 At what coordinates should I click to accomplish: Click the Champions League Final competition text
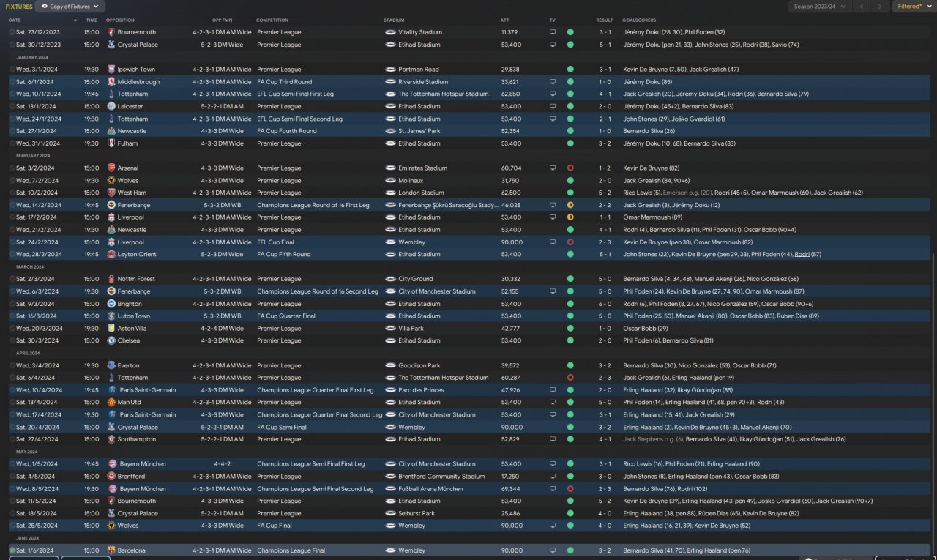(291, 550)
